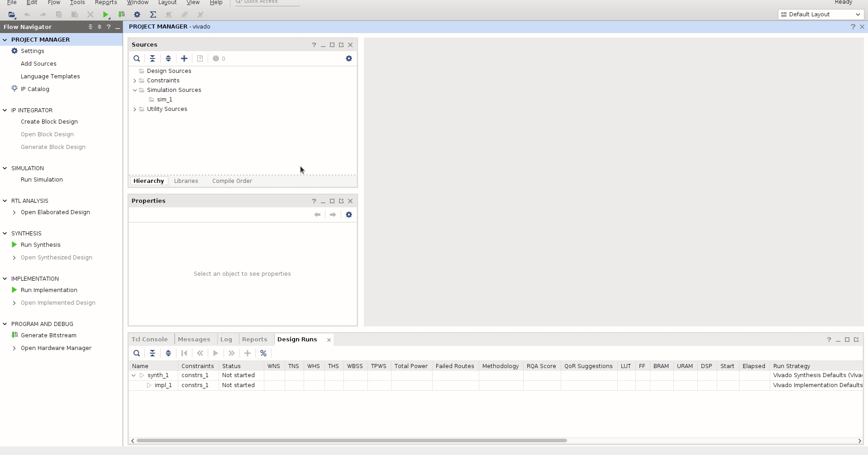
Task: Open Project Settings gear in toolbar
Action: coord(137,14)
